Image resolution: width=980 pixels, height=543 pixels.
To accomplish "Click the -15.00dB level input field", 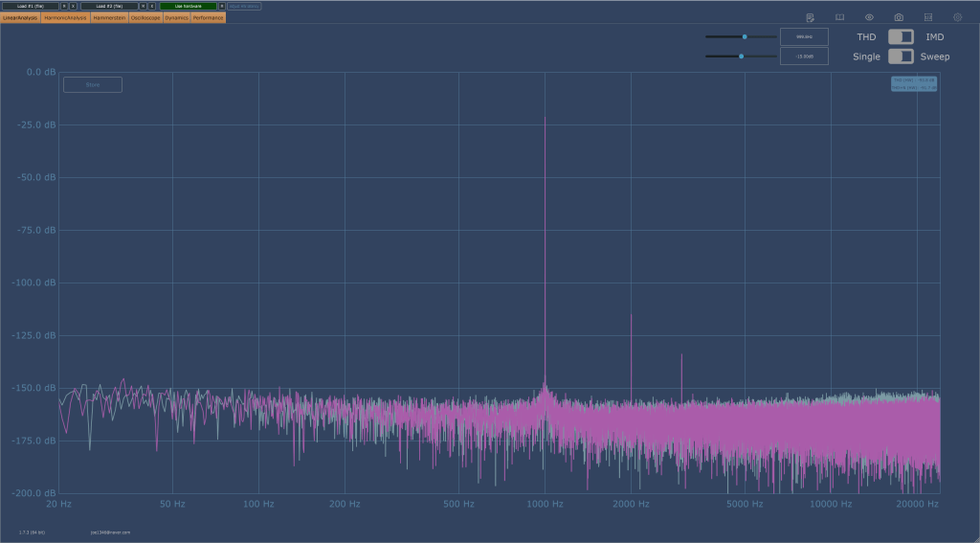I will pos(804,57).
